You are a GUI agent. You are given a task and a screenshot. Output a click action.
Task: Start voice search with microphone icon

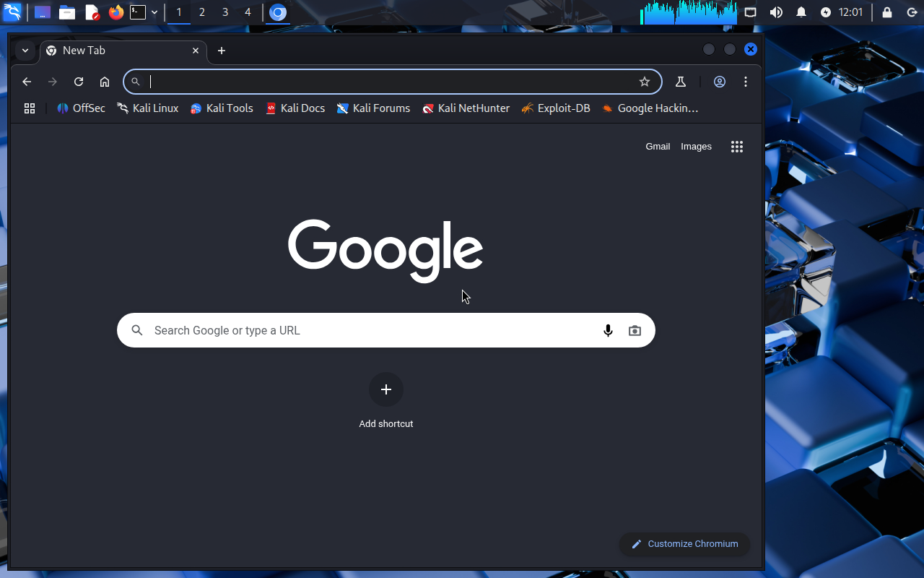608,330
